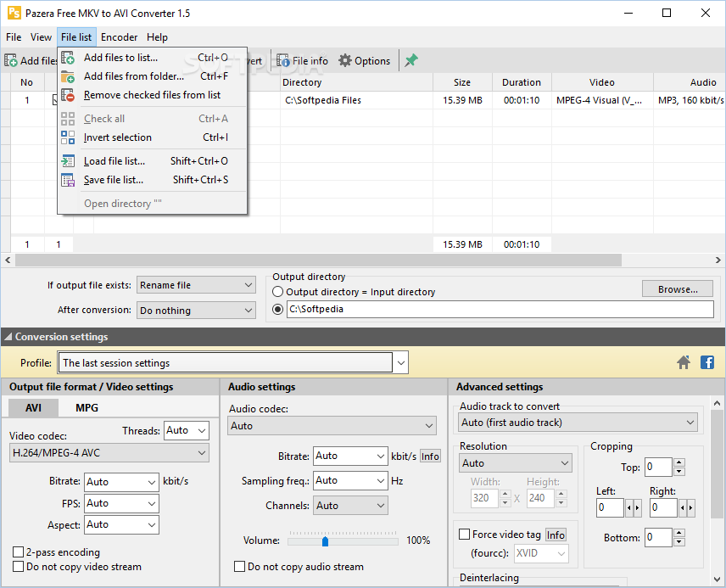Screen dimensions: 726x588
Task: Check Do not copy audio stream
Action: pos(240,566)
